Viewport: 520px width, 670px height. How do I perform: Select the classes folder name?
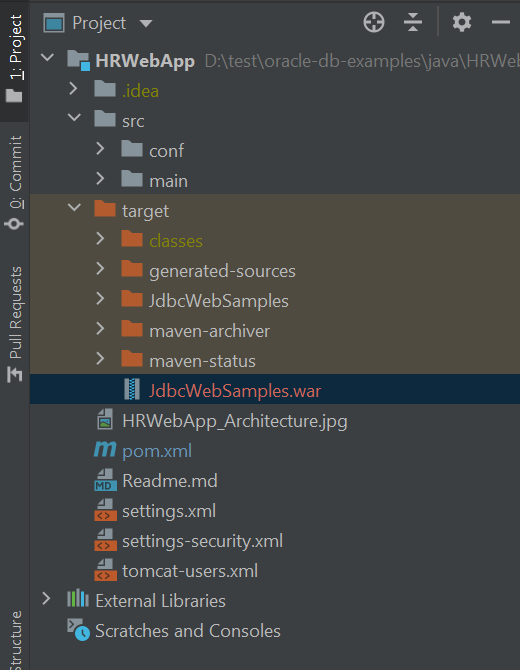point(176,241)
